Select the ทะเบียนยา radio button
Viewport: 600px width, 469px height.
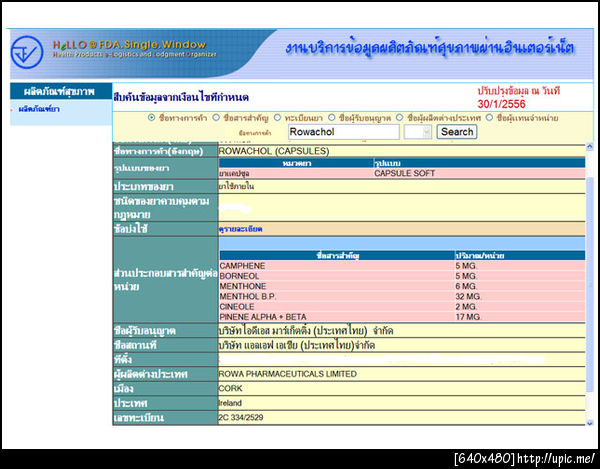277,118
